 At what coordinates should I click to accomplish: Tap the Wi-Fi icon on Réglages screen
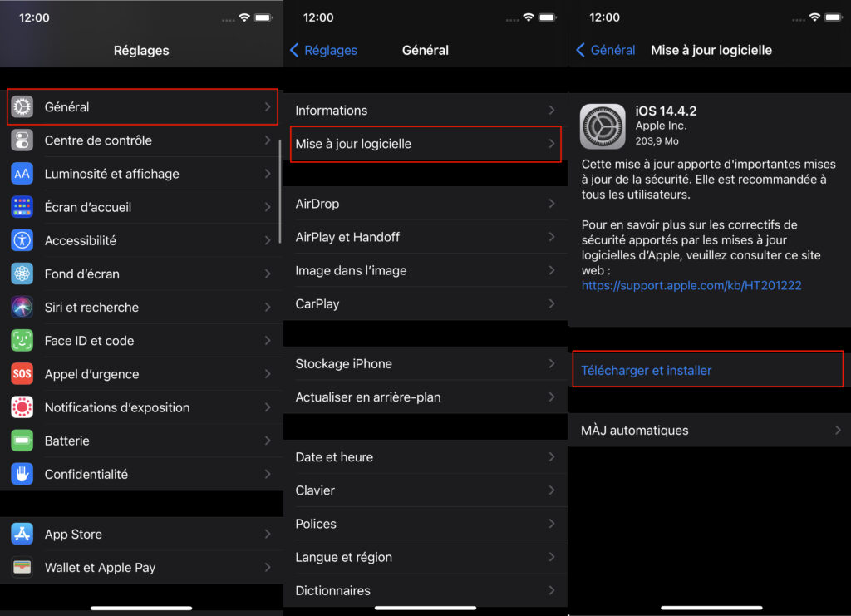(x=244, y=17)
